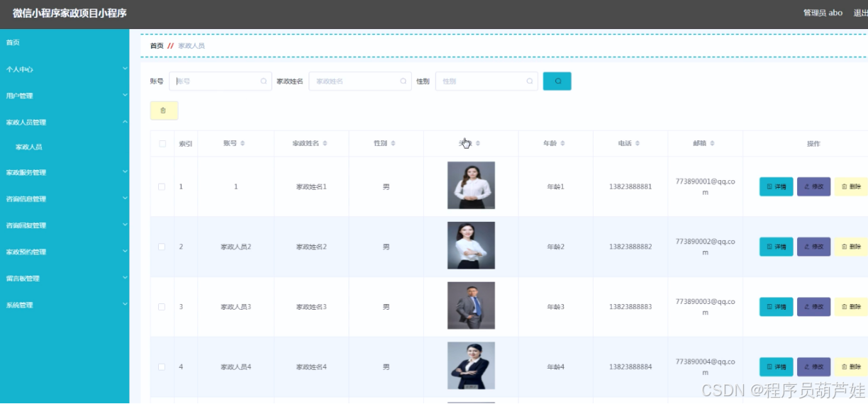868x404 pixels.
Task: Click 删除 button for 家政人员3 row
Action: 851,307
